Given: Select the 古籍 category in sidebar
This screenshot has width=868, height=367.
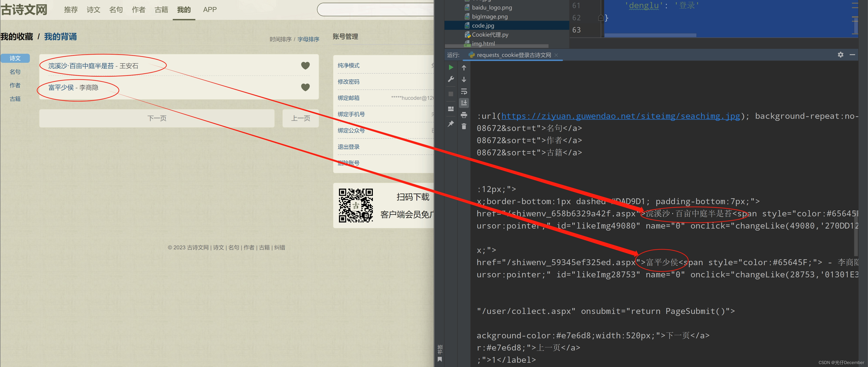Looking at the screenshot, I should (x=15, y=99).
